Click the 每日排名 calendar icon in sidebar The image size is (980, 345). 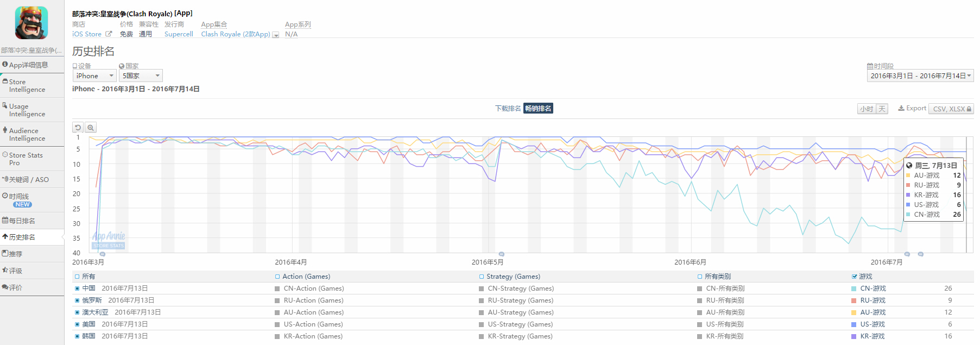pos(5,221)
